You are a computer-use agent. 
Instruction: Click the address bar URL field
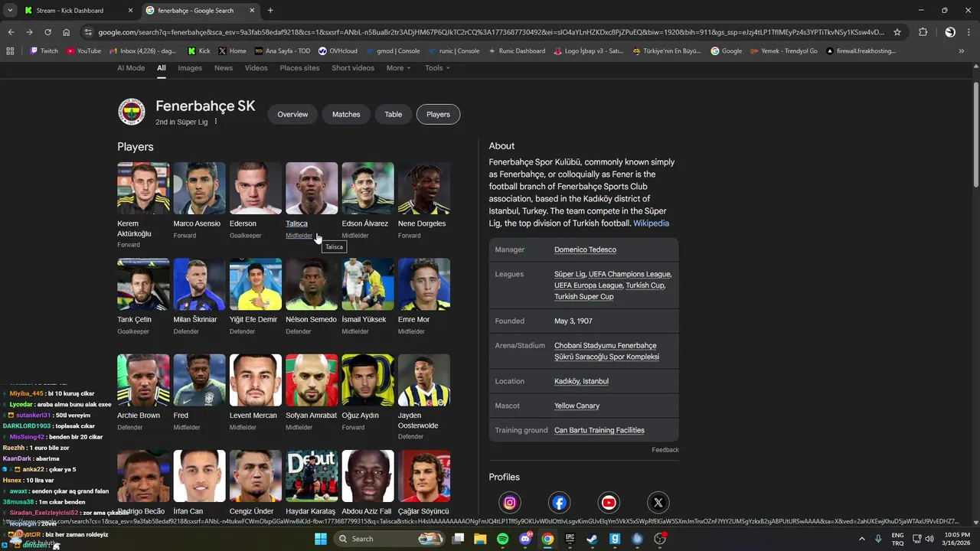[490, 32]
